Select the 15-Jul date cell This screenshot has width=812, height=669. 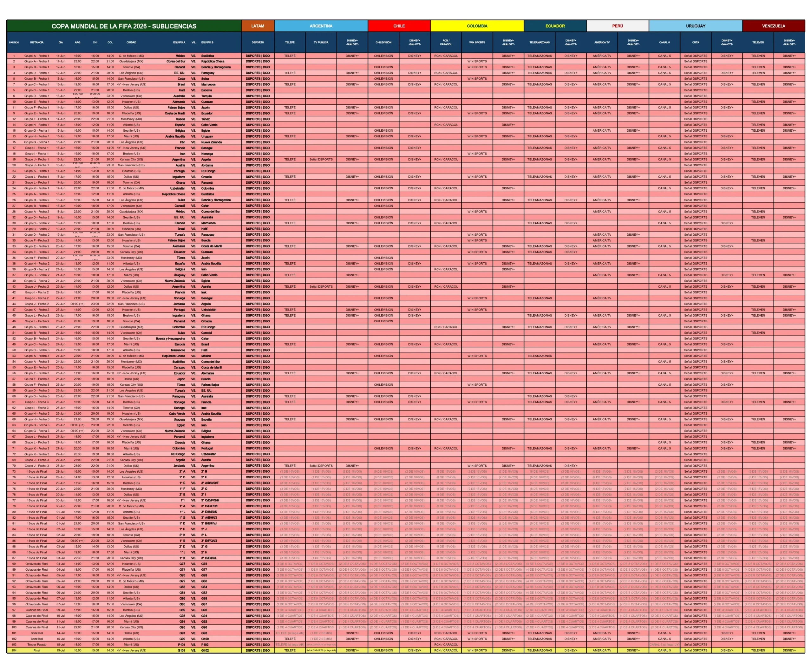pos(61,639)
